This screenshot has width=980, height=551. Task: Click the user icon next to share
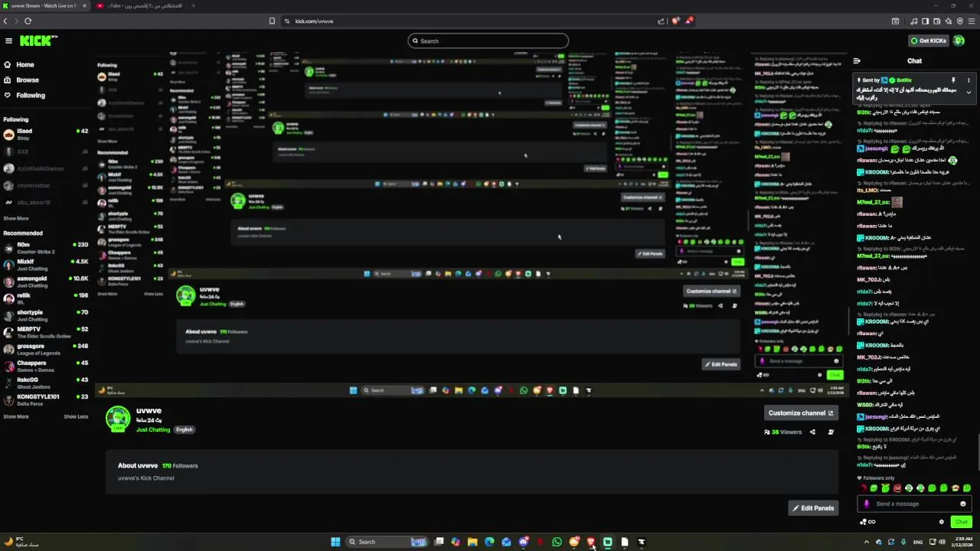(x=831, y=432)
